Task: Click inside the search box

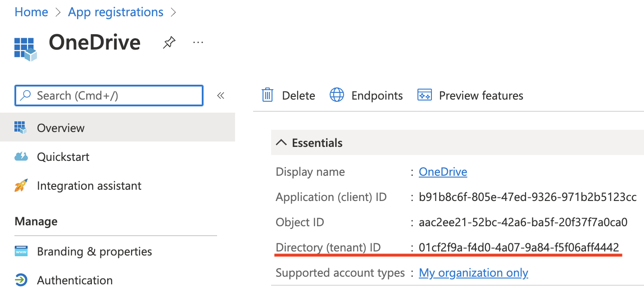Action: pyautogui.click(x=108, y=95)
